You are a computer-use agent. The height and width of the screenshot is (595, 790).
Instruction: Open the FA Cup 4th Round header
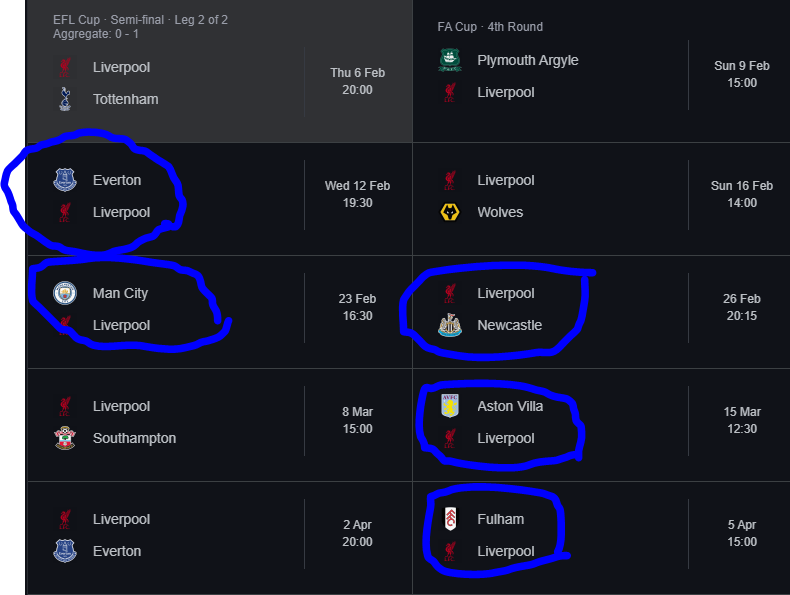point(490,27)
